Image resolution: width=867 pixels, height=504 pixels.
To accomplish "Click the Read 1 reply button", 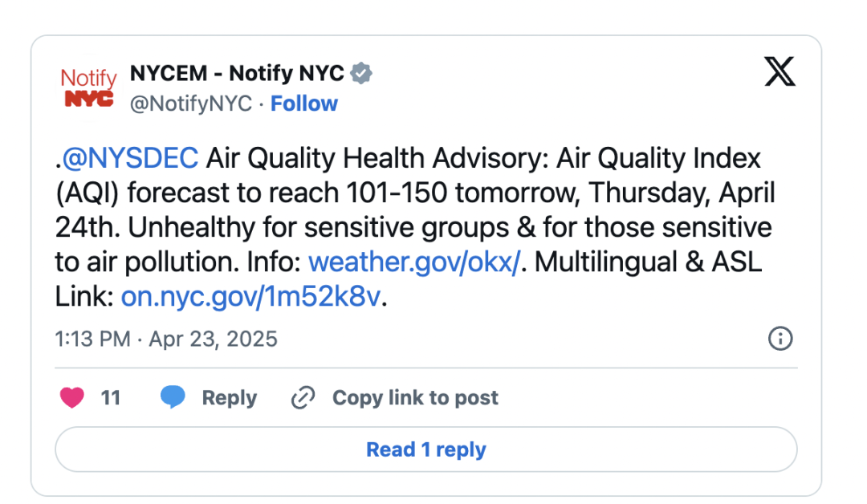I will [425, 449].
